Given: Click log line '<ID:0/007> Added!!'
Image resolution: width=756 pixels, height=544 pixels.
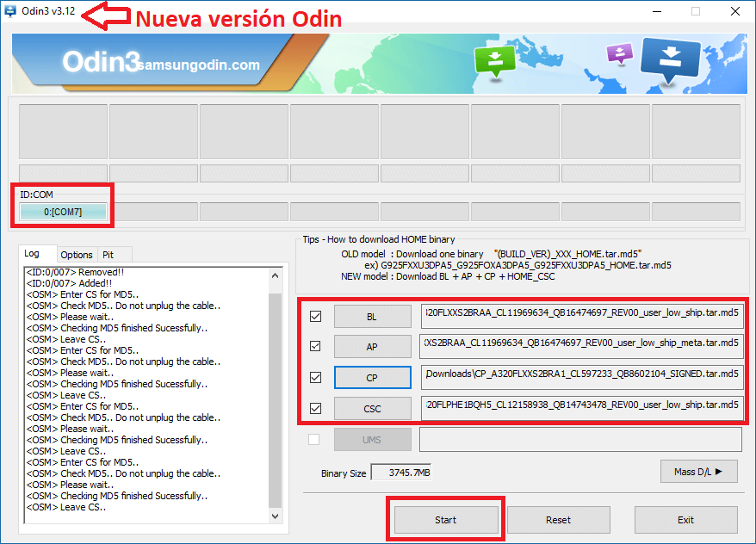Looking at the screenshot, I should click(x=69, y=283).
